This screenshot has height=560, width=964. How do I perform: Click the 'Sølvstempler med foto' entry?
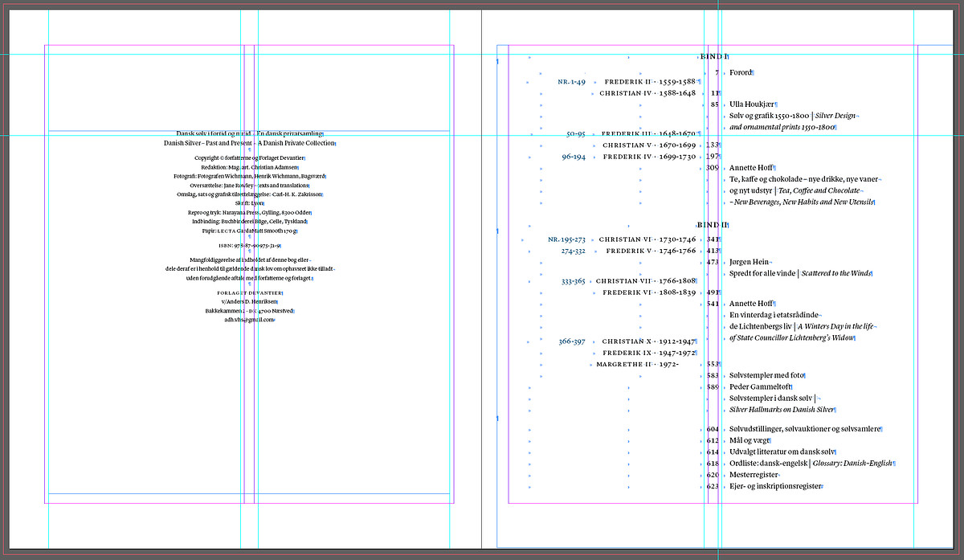pyautogui.click(x=766, y=376)
